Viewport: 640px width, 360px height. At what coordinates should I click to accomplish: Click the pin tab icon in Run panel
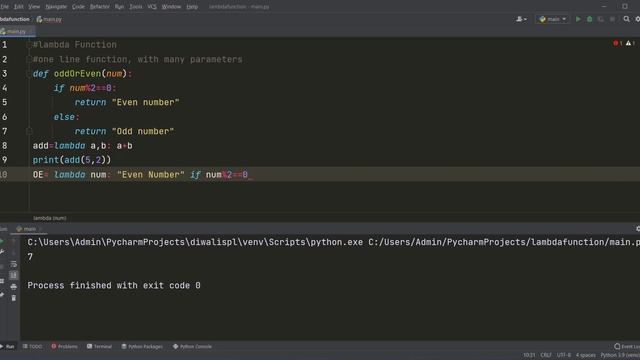[2, 295]
